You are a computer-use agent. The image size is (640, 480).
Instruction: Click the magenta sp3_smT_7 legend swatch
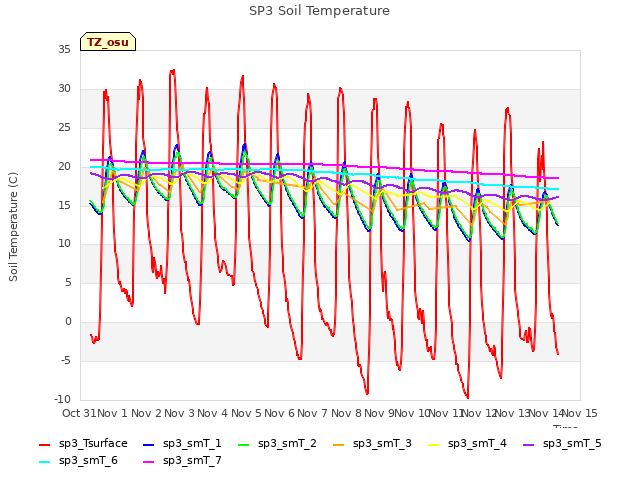pyautogui.click(x=149, y=462)
